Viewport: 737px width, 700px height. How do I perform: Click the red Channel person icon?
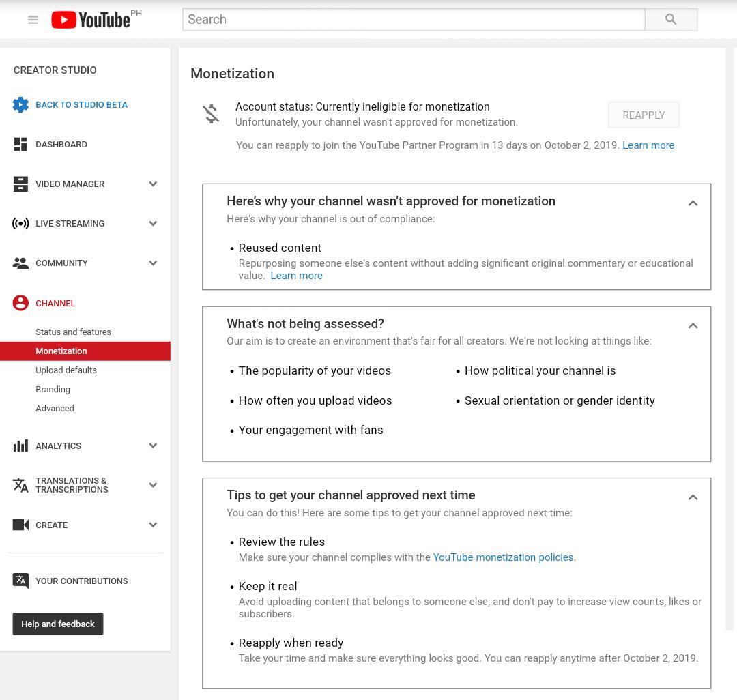point(20,303)
